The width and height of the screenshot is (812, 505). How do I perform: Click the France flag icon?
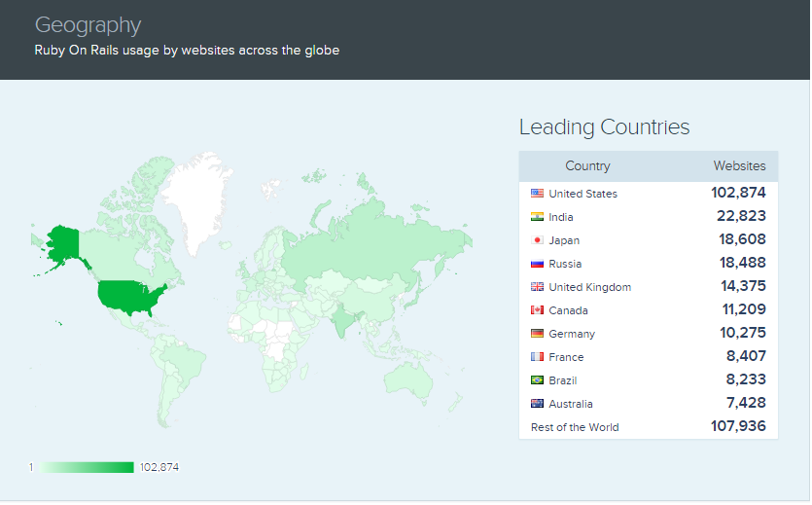537,356
